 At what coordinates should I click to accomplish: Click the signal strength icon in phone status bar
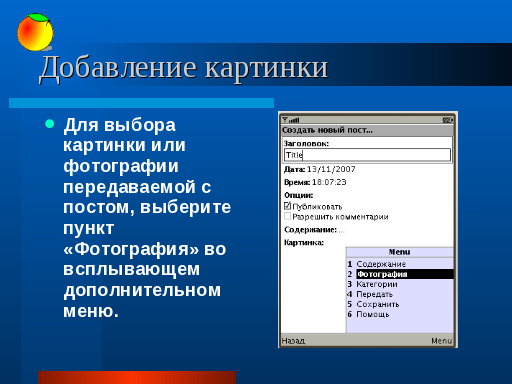(x=290, y=120)
